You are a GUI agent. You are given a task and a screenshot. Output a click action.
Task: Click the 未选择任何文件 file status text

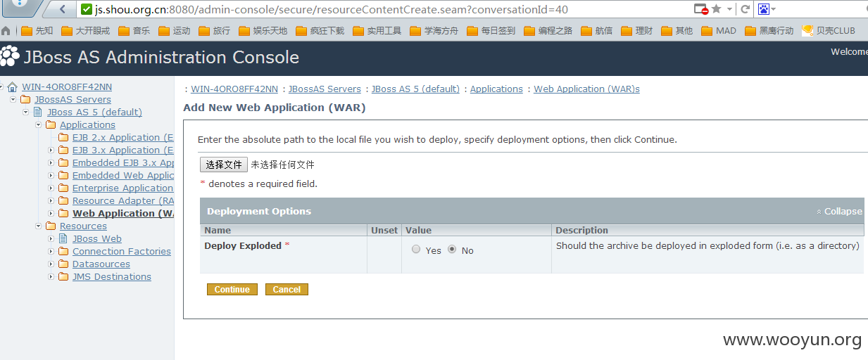tap(282, 165)
